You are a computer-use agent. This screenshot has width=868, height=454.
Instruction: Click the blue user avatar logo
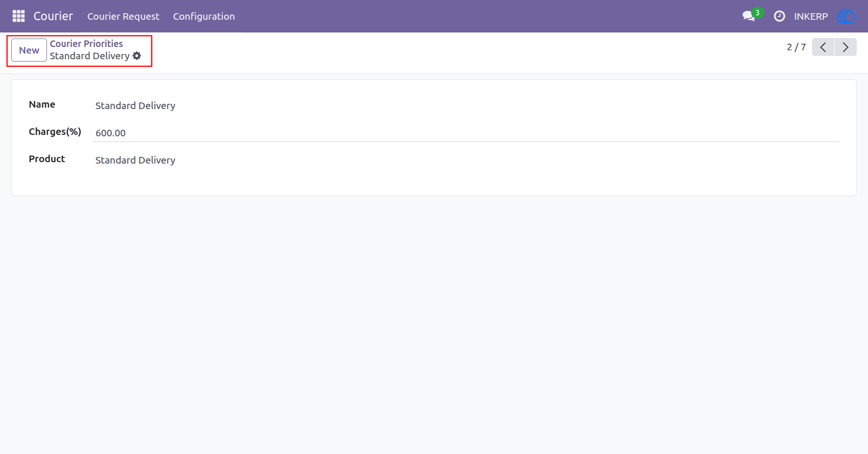tap(846, 16)
